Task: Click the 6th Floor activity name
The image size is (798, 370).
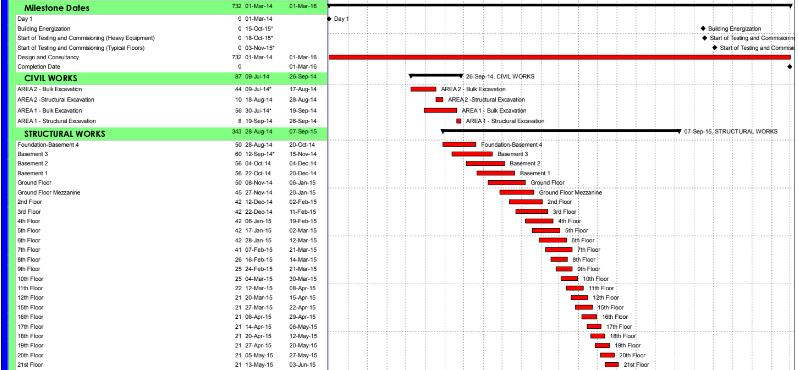Action: 28,240
